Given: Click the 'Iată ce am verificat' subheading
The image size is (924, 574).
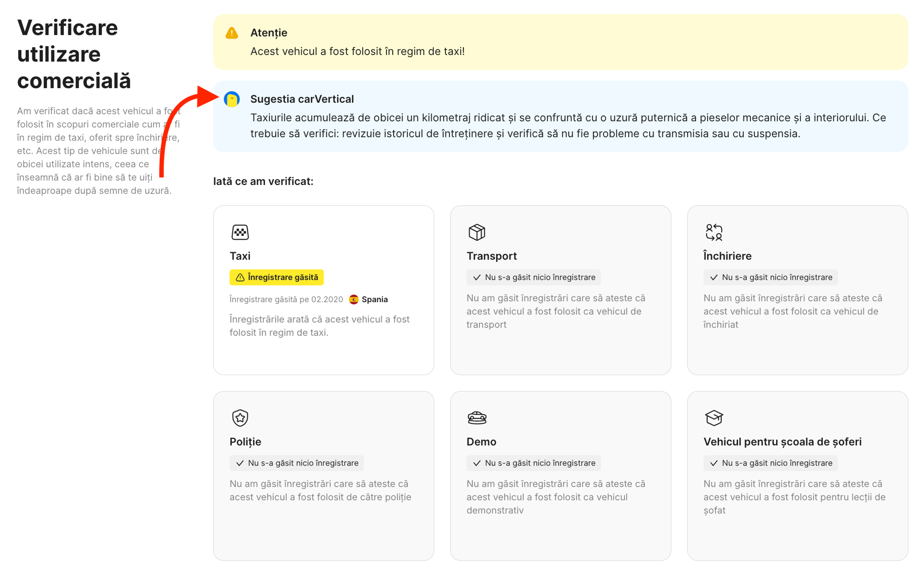Looking at the screenshot, I should click(x=263, y=181).
